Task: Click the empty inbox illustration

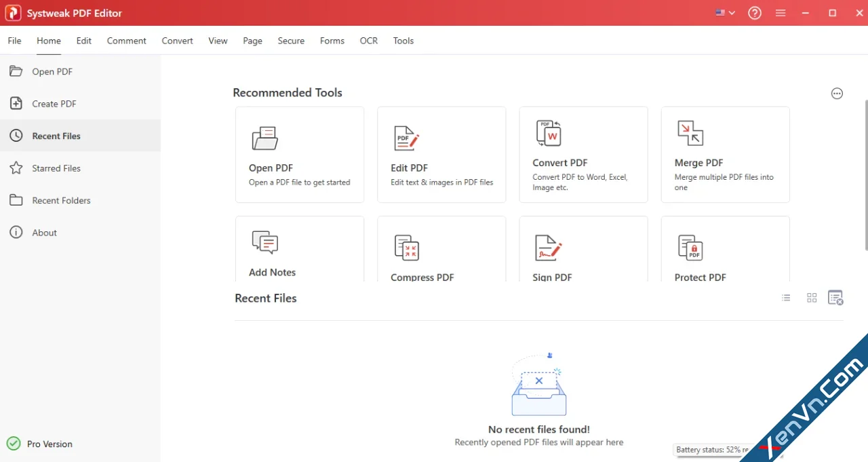Action: click(x=539, y=385)
